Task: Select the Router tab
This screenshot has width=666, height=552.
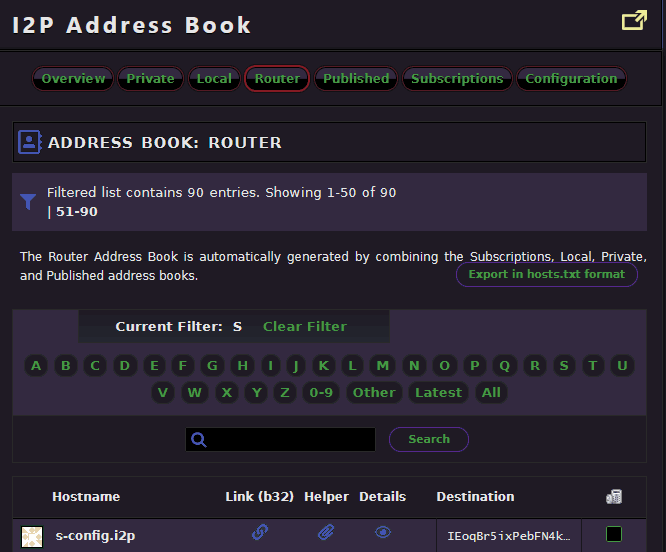Action: pyautogui.click(x=277, y=79)
